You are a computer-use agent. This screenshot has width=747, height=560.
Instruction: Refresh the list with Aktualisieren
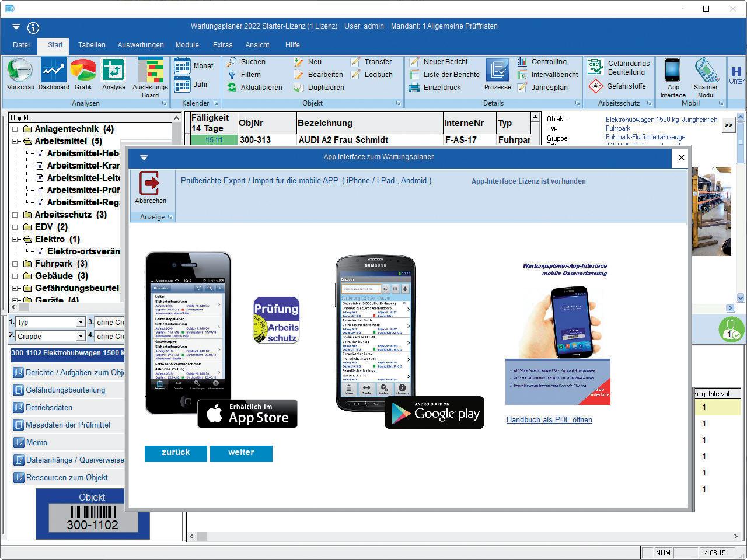[x=254, y=87]
